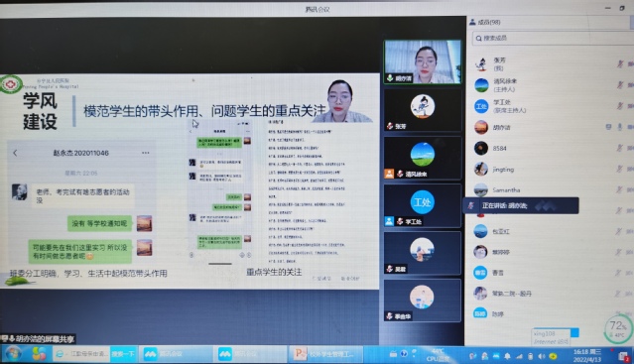This screenshot has height=364, width=634.
Task: Open the Internet Explorer taskbar item
Action: coord(81,354)
